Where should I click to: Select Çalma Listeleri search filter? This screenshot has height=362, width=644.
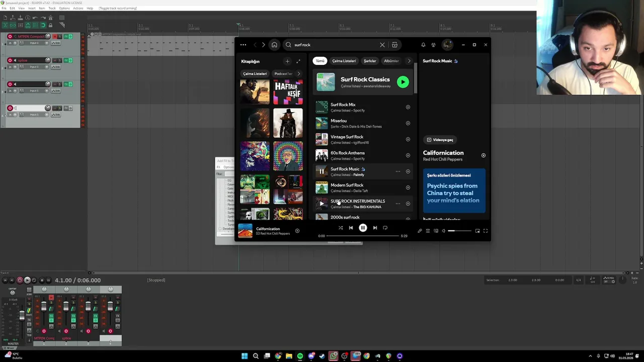pyautogui.click(x=344, y=61)
